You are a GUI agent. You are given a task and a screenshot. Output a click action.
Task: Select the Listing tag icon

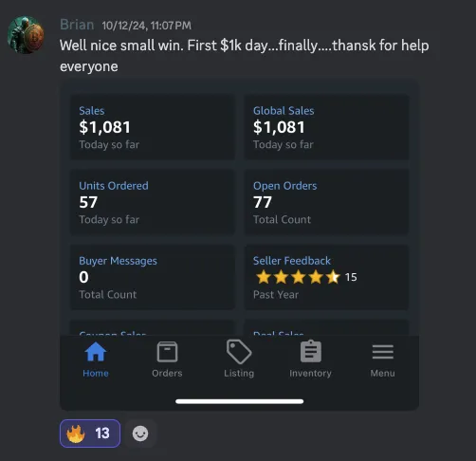point(239,352)
